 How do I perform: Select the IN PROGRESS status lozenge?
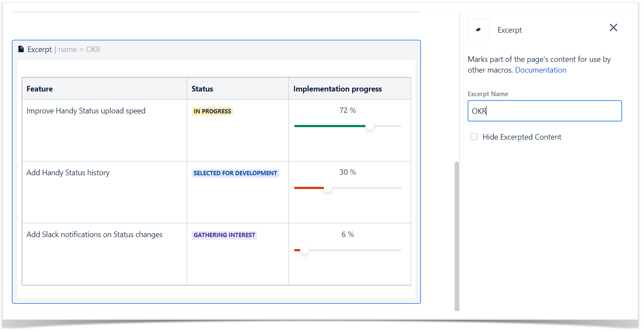[213, 111]
